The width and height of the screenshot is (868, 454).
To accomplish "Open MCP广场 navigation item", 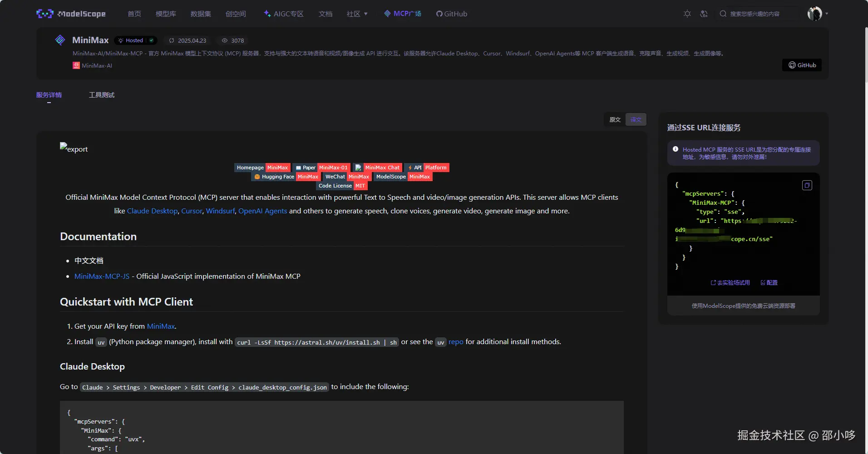I will coord(403,14).
